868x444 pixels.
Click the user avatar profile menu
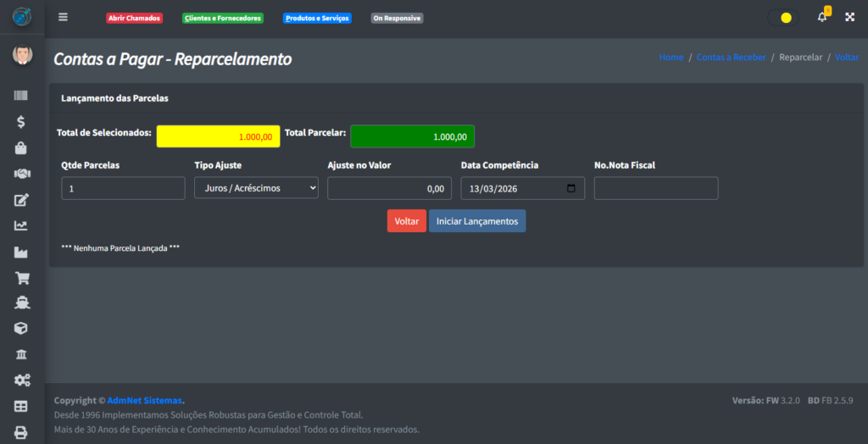click(21, 55)
